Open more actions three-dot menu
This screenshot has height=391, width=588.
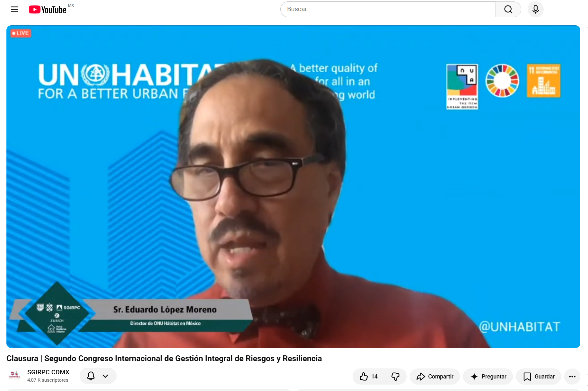(x=572, y=376)
